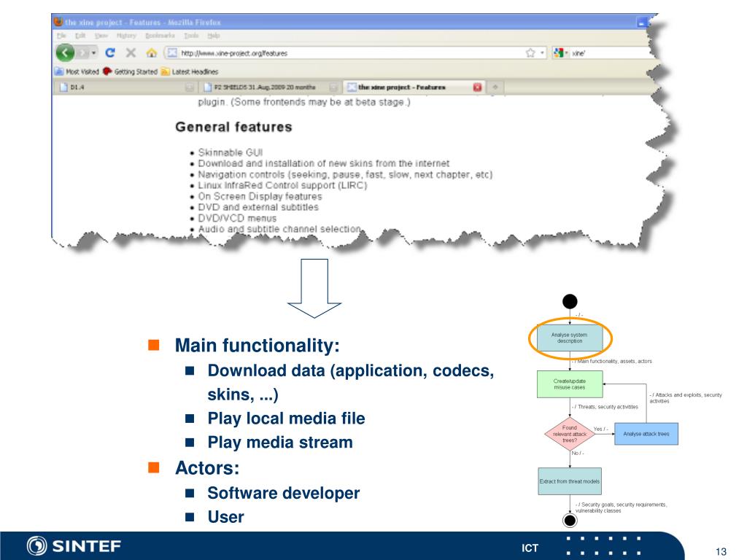
Task: Select the xine project - Features tab
Action: [x=414, y=87]
